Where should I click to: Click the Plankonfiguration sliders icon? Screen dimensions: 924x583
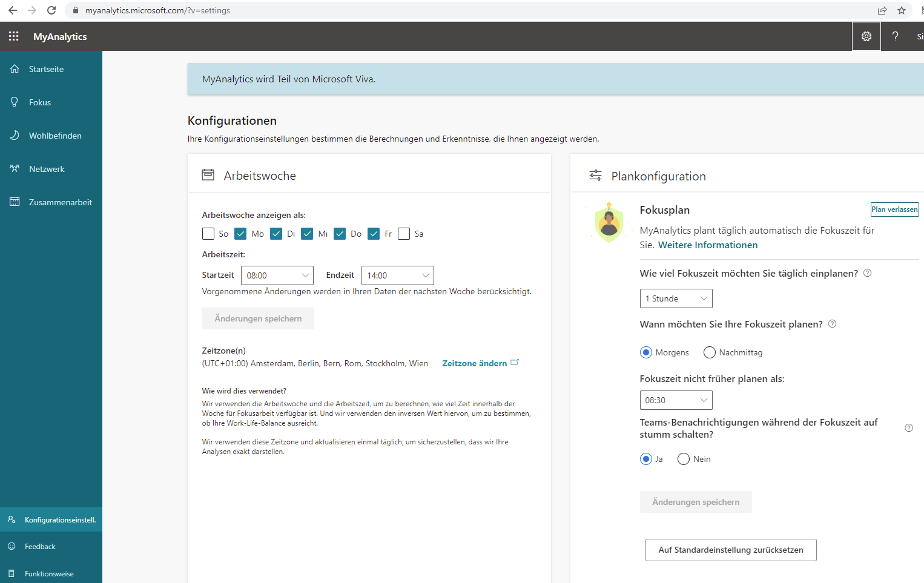(596, 176)
